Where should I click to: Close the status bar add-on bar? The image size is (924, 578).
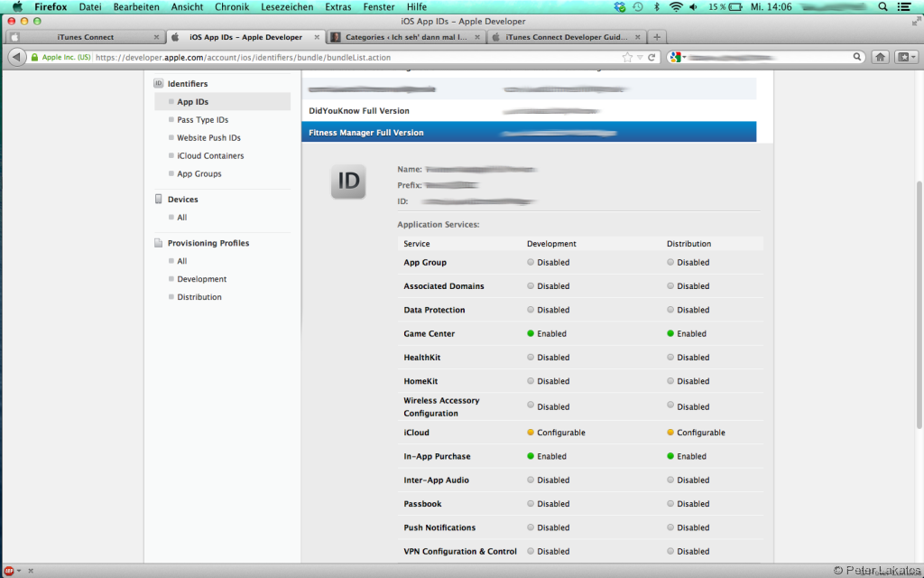pyautogui.click(x=31, y=571)
